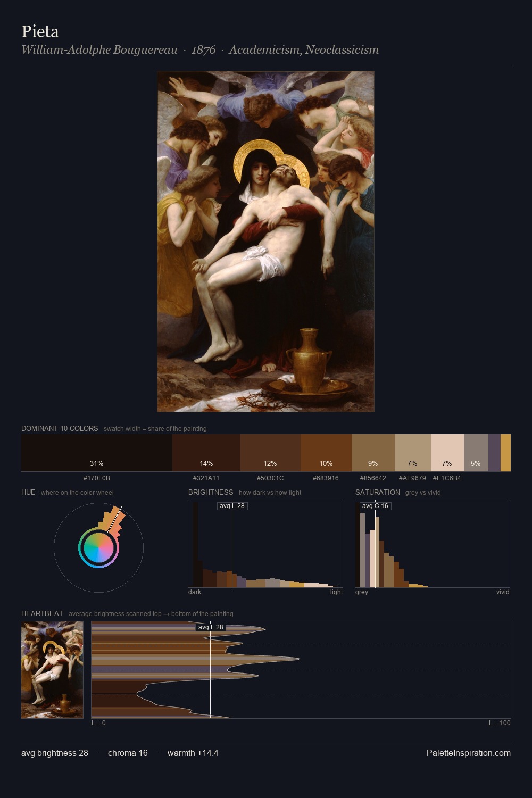The height and width of the screenshot is (798, 532).
Task: Click the DOMINANT 10 COLORS heading
Action: tap(60, 428)
